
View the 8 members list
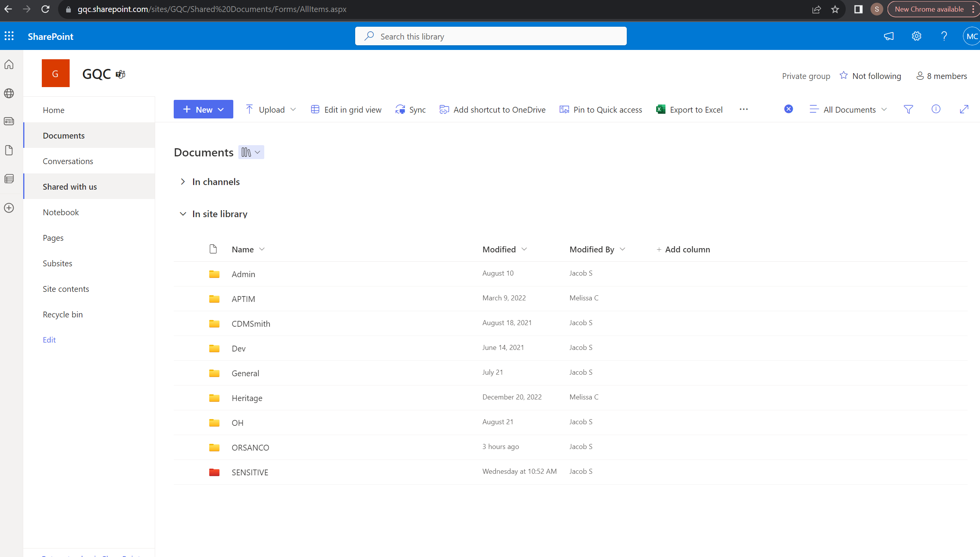click(x=942, y=76)
